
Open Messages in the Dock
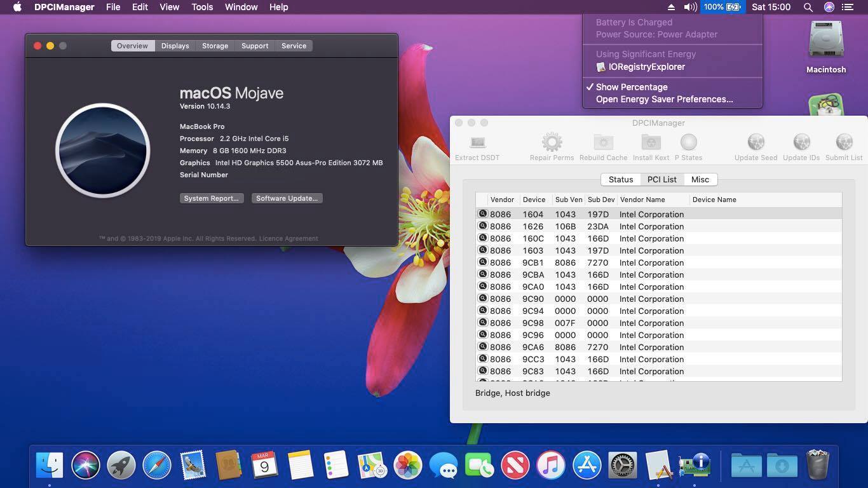coord(443,466)
